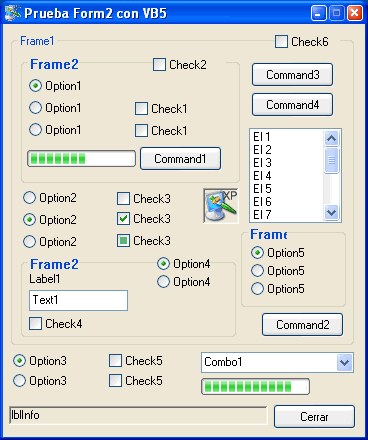This screenshot has height=440, width=368.
Task: Tick the Check2 checkbox in Frame2
Action: point(159,65)
